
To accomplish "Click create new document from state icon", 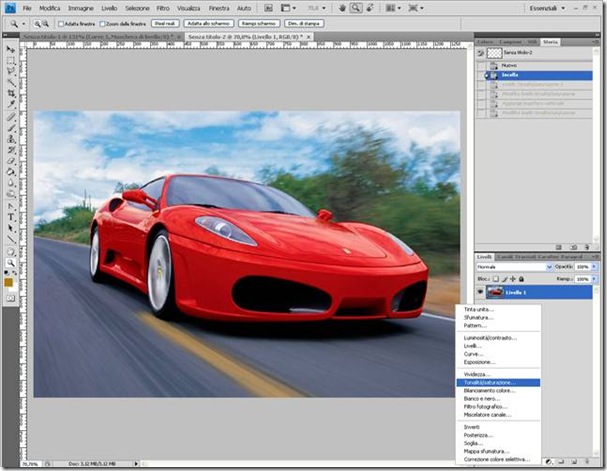I will click(559, 247).
